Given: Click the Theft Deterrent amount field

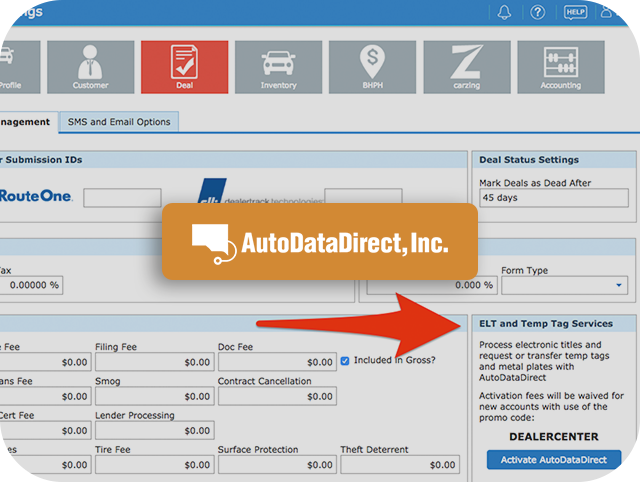Looking at the screenshot, I should (x=400, y=465).
